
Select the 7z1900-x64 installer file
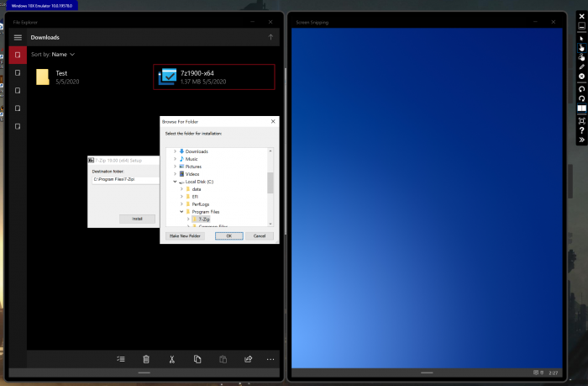213,77
